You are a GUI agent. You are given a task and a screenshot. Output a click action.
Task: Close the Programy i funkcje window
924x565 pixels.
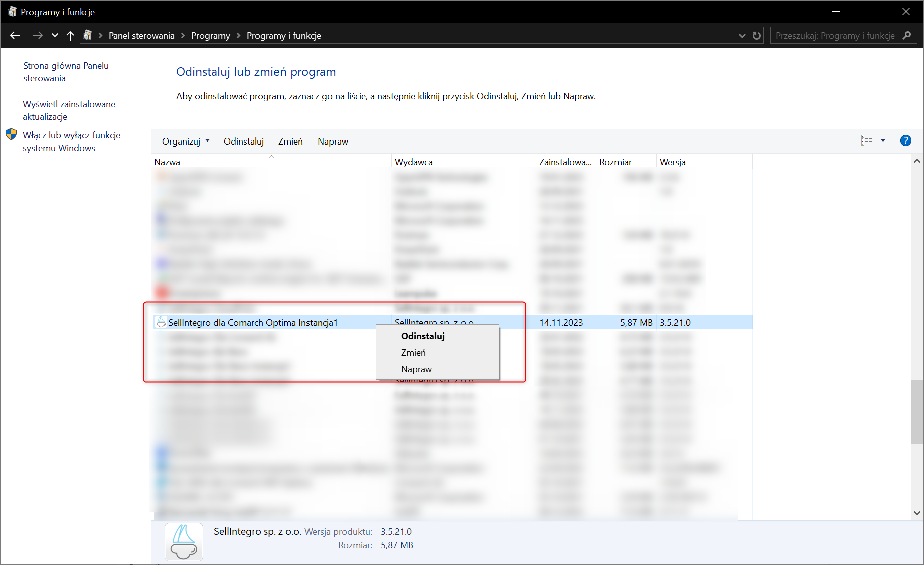tap(906, 12)
